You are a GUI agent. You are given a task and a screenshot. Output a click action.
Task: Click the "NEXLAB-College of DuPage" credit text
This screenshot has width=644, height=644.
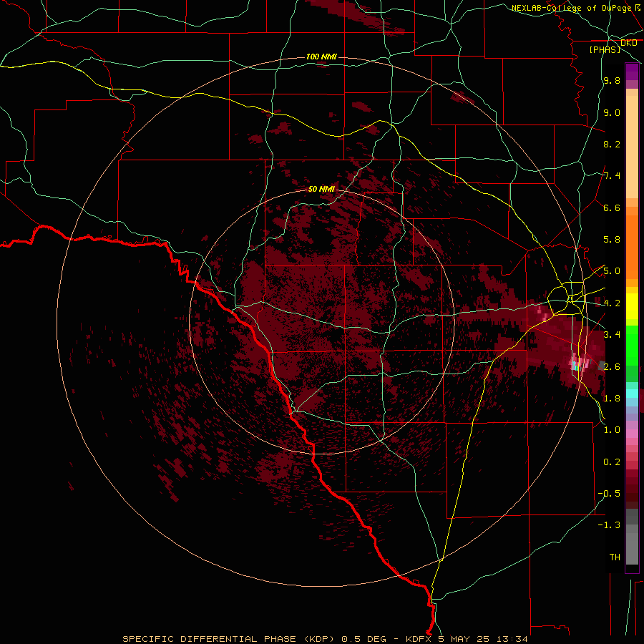(571, 8)
